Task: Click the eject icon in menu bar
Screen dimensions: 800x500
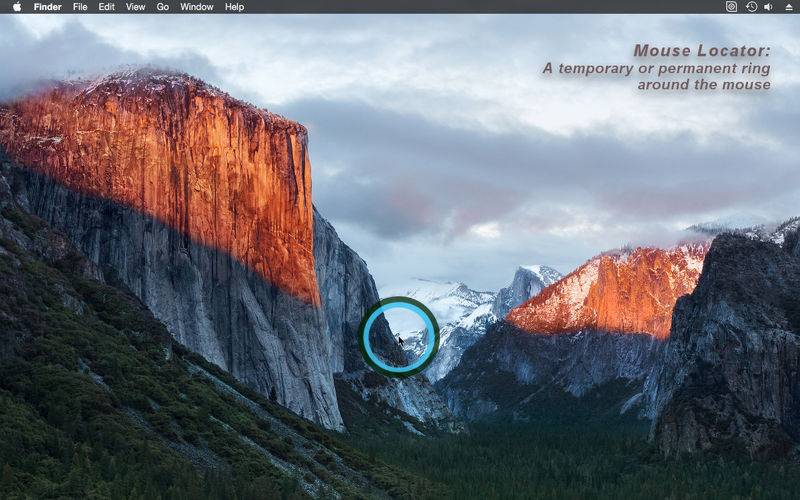Action: [789, 7]
